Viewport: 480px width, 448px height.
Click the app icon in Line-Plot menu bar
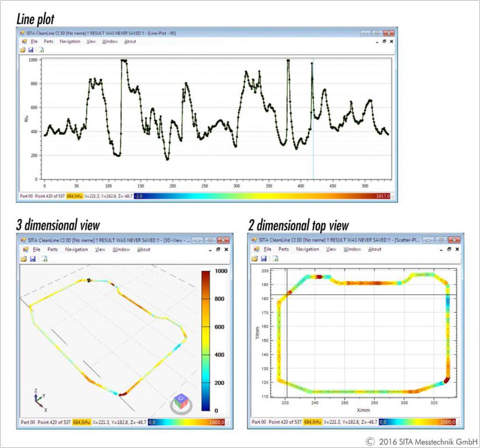click(23, 41)
